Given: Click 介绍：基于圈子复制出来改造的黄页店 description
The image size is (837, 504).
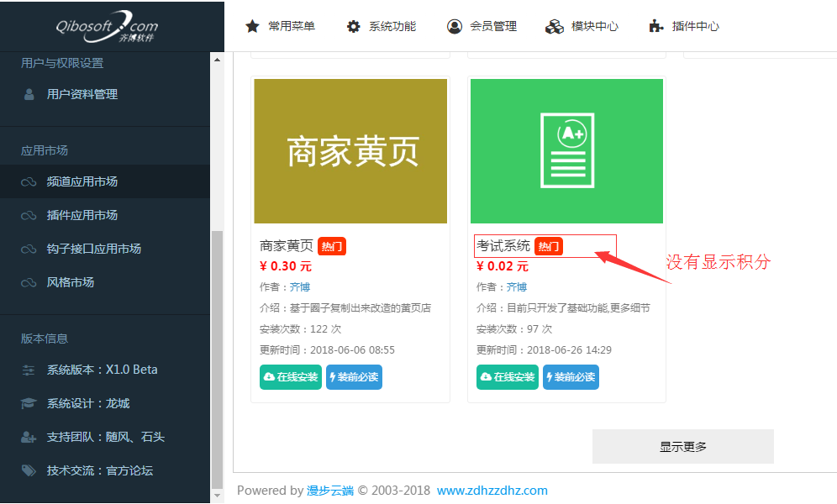Looking at the screenshot, I should [345, 308].
